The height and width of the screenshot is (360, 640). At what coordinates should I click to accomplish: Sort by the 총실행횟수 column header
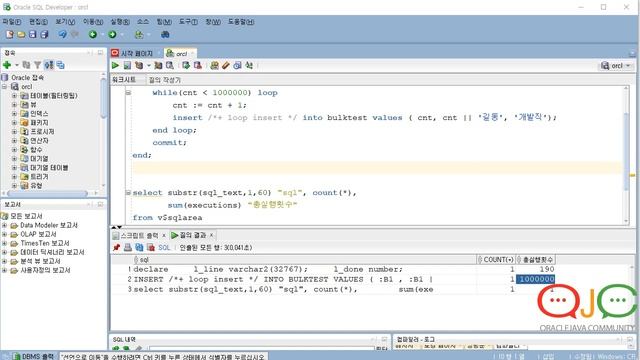535,260
